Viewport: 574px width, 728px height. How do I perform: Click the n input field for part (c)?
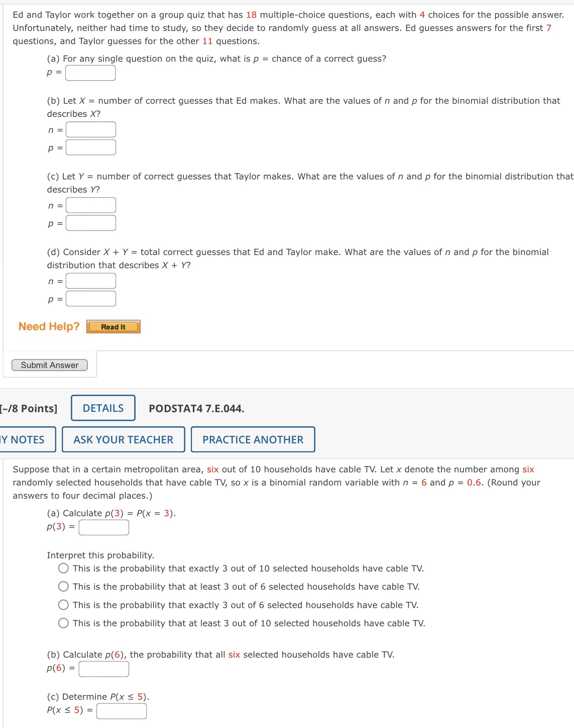coord(90,205)
